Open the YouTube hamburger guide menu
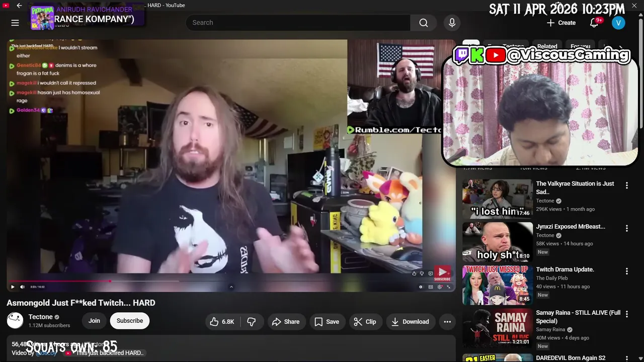Viewport: 644px width, 362px height. point(15,23)
